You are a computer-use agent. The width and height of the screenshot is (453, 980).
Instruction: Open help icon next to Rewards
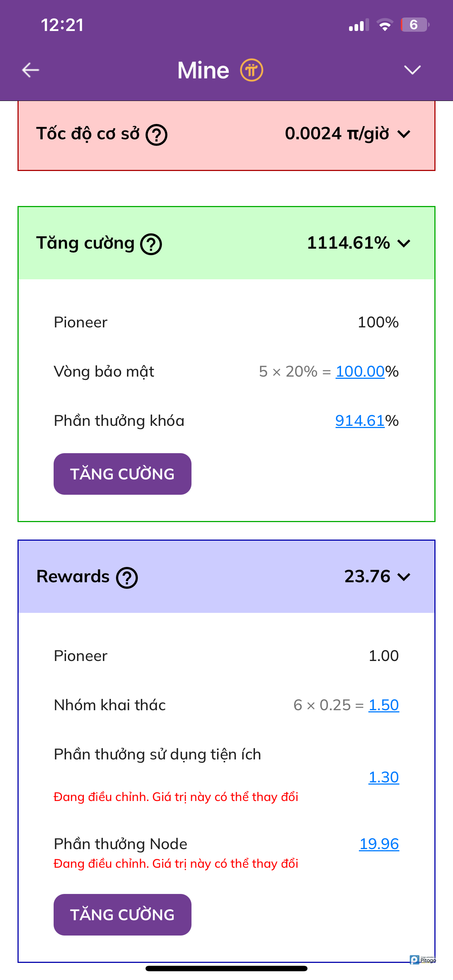[x=127, y=577]
